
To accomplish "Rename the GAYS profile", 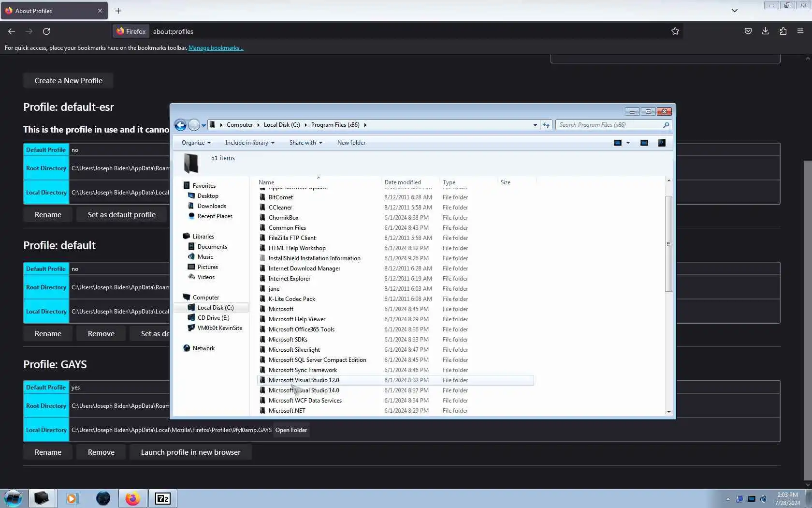I will 48,452.
